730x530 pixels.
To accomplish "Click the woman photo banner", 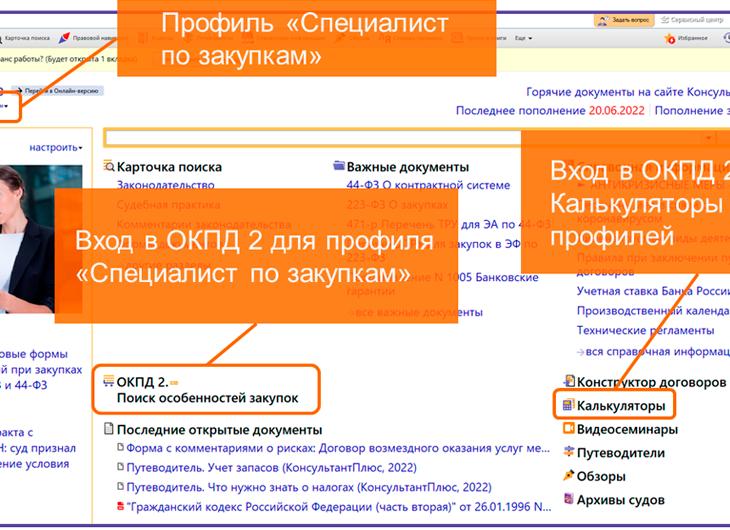I will tap(41, 238).
